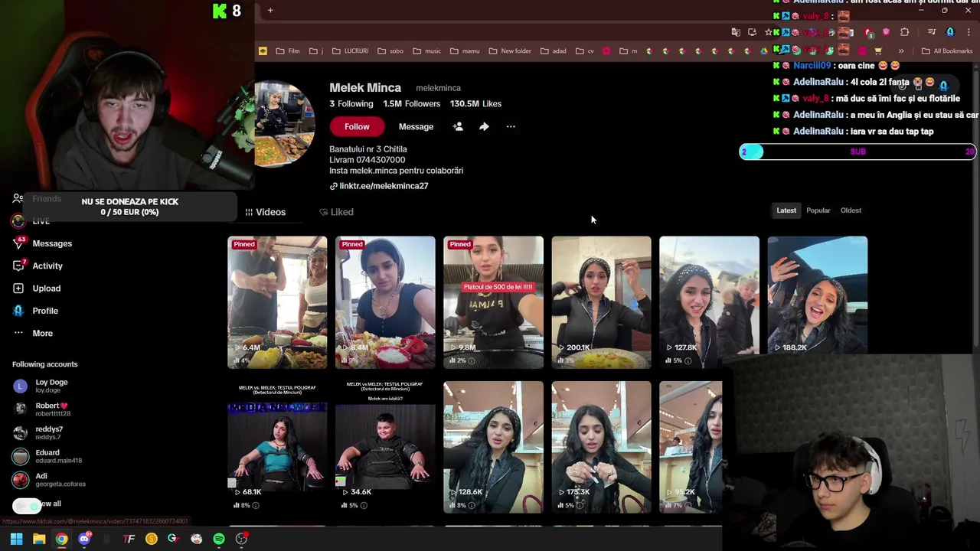
Task: Click 'Following accounts' heading
Action: pyautogui.click(x=44, y=364)
